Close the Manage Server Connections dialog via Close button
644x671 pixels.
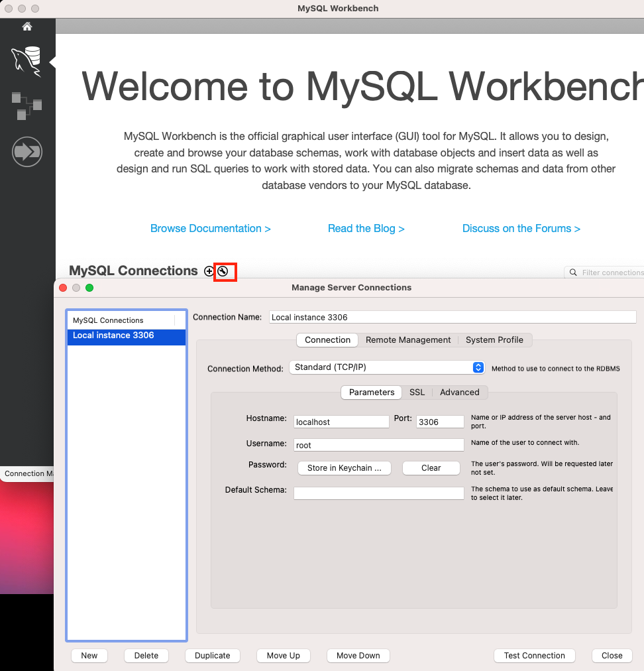point(612,655)
